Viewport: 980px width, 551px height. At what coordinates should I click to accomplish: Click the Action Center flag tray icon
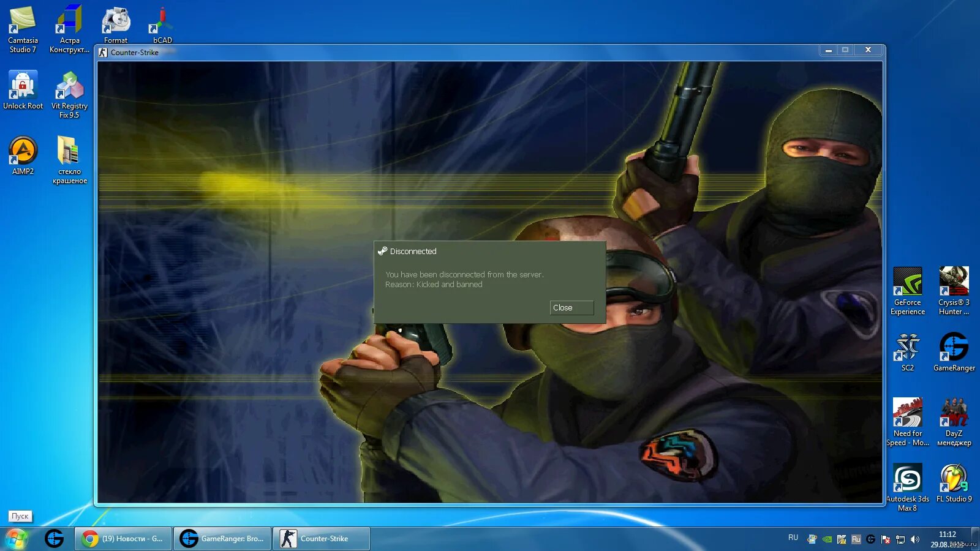(x=886, y=539)
